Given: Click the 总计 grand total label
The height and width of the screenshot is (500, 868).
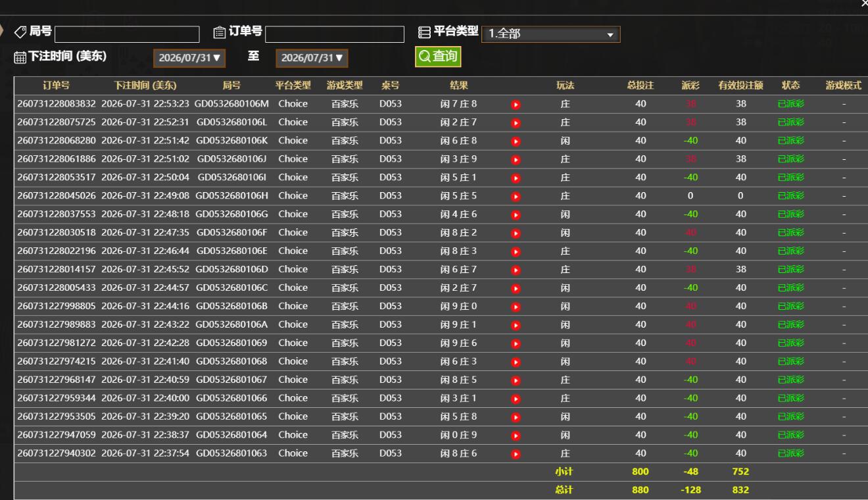Looking at the screenshot, I should point(565,490).
